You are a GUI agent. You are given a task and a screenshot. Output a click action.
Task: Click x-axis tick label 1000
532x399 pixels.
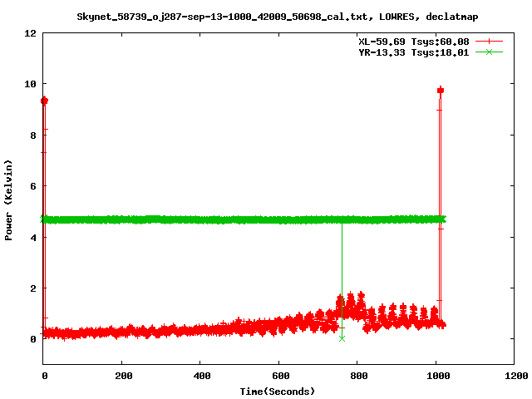tap(438, 376)
